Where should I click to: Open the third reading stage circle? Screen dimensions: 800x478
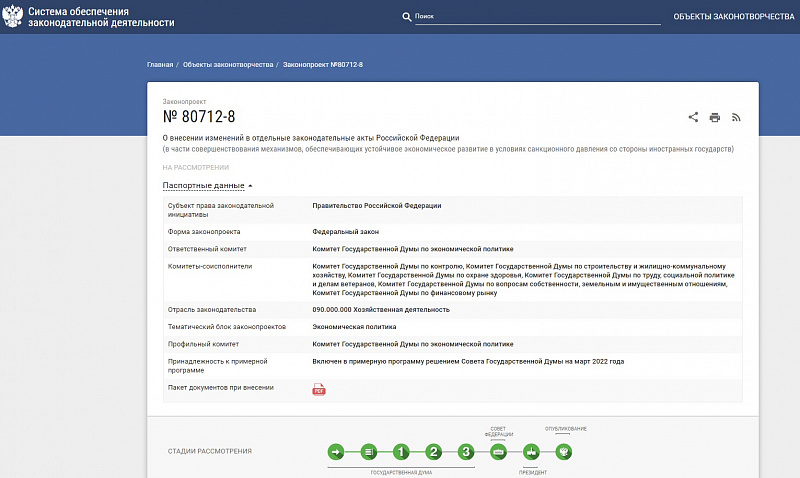[x=465, y=451]
